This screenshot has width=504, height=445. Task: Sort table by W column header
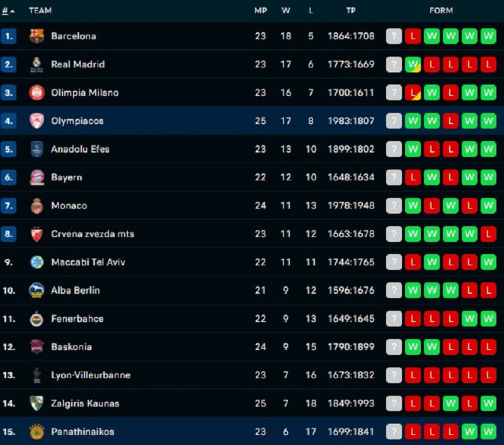(x=285, y=11)
